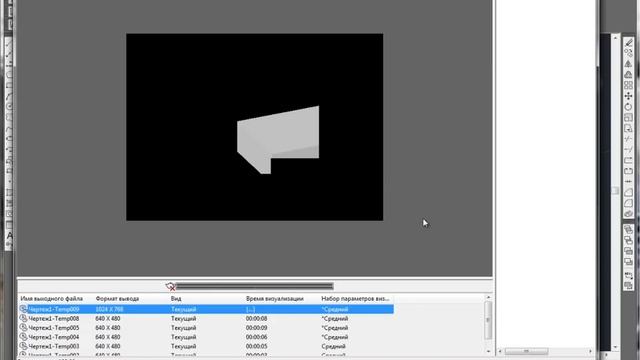Click drawing area vertical scrollbar thumb
Screen dimensions: 640x360
click(x=616, y=191)
